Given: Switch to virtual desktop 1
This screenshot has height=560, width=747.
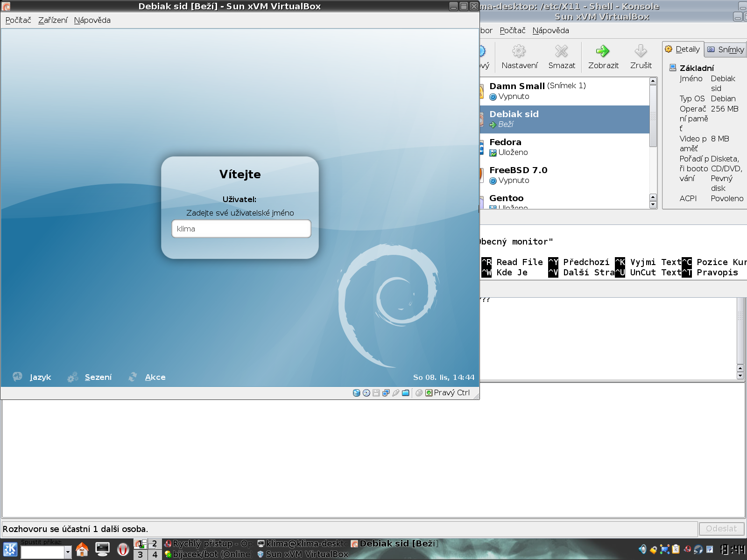Looking at the screenshot, I should [x=140, y=544].
